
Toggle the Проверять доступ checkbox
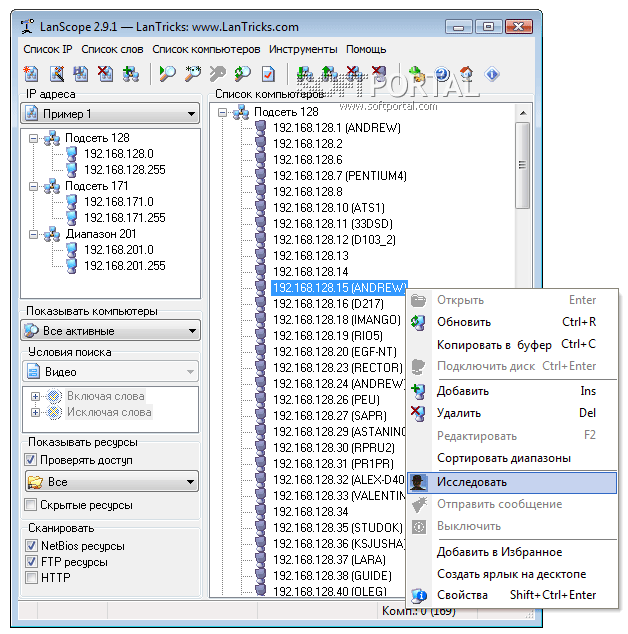(x=31, y=460)
